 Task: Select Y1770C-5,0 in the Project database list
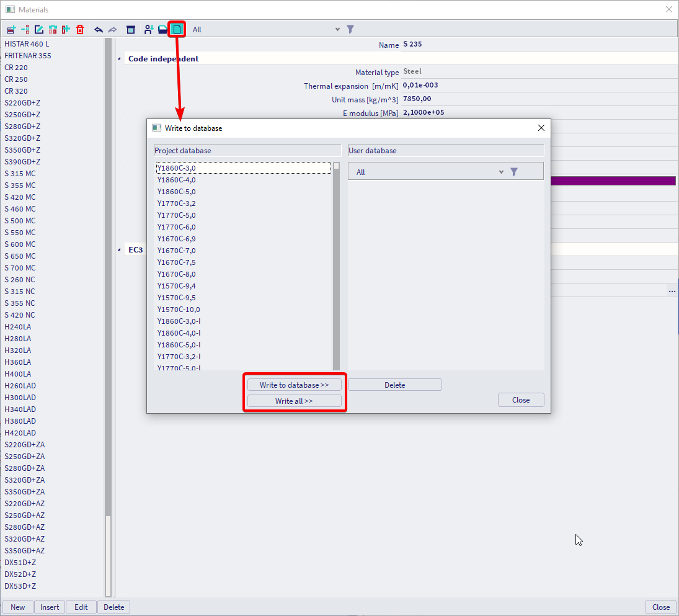(176, 215)
